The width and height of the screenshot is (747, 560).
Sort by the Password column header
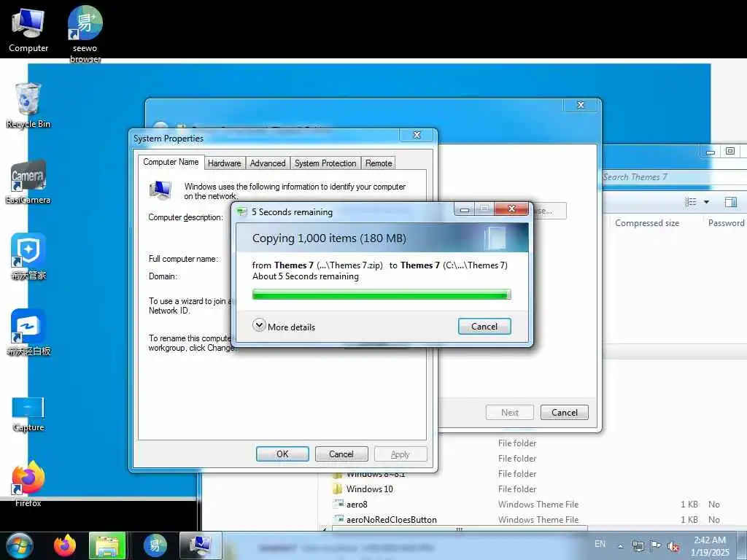tap(726, 223)
